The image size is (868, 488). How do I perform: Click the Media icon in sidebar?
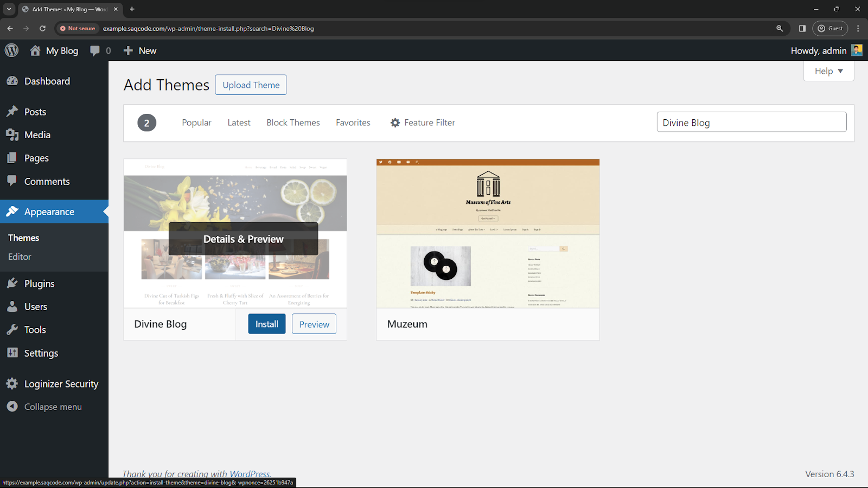[x=12, y=135]
